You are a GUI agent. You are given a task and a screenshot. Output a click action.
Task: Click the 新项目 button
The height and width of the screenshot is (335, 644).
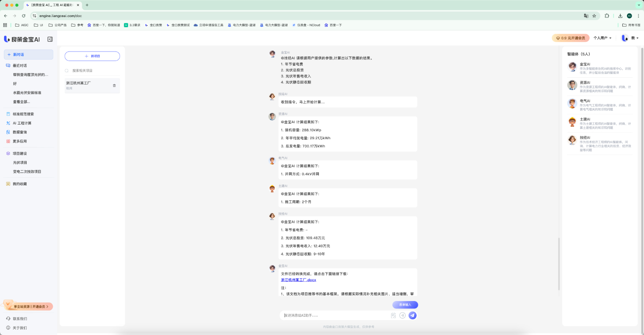[92, 56]
